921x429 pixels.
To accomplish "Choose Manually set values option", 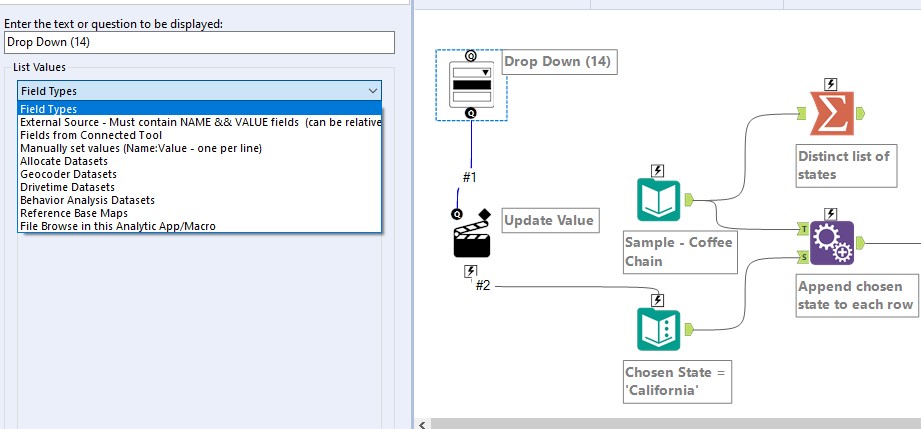I will (x=200, y=148).
